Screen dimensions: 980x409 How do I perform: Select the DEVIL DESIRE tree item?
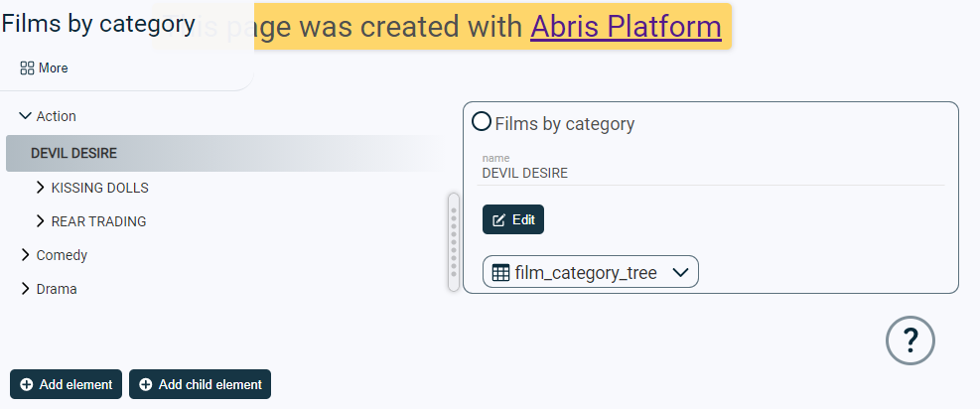(x=74, y=153)
